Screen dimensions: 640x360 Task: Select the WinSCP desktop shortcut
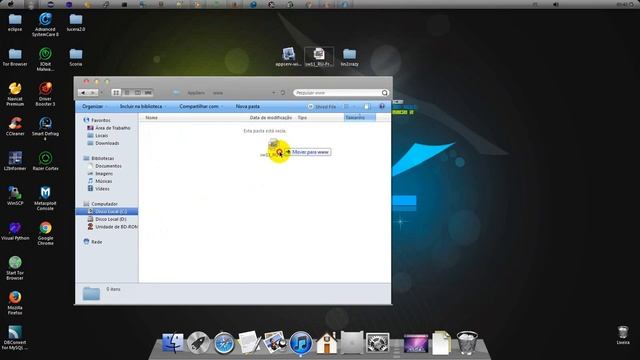coord(15,196)
